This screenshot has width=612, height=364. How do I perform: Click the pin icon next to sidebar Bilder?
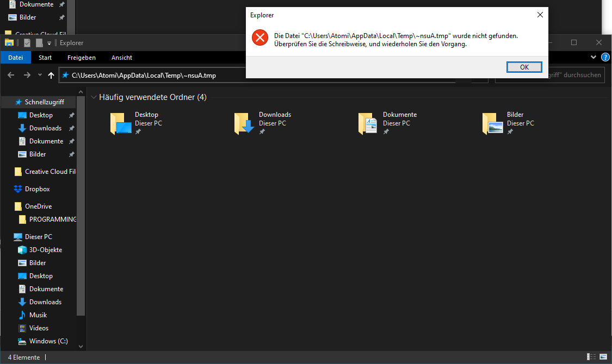tap(71, 154)
